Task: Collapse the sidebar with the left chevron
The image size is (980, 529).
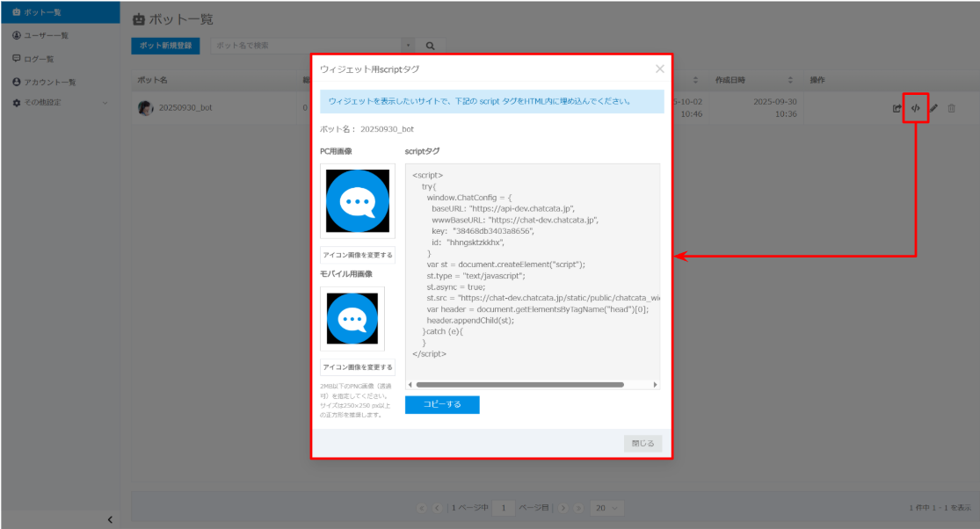Action: pos(110,519)
